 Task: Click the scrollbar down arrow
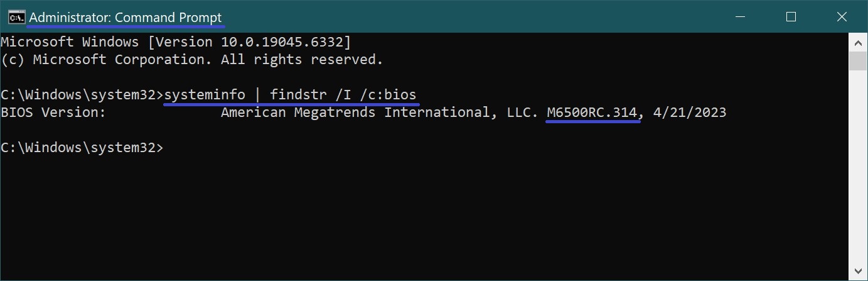[858, 271]
